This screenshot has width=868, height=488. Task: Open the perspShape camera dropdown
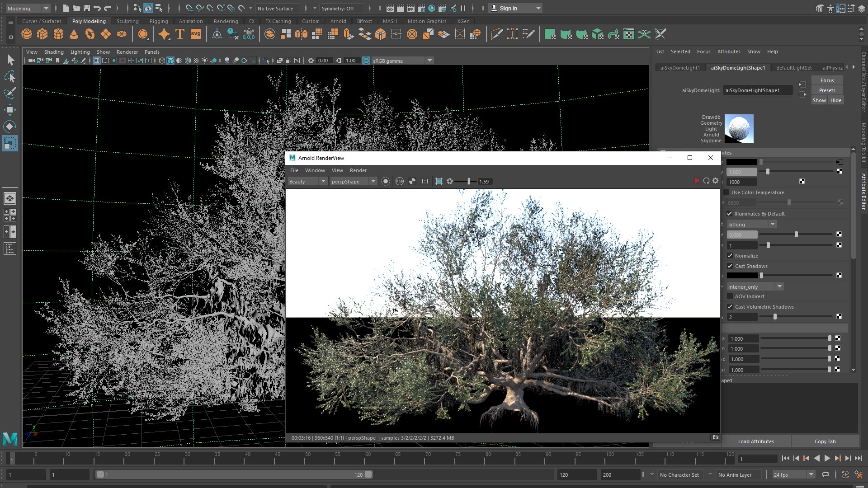coord(353,182)
